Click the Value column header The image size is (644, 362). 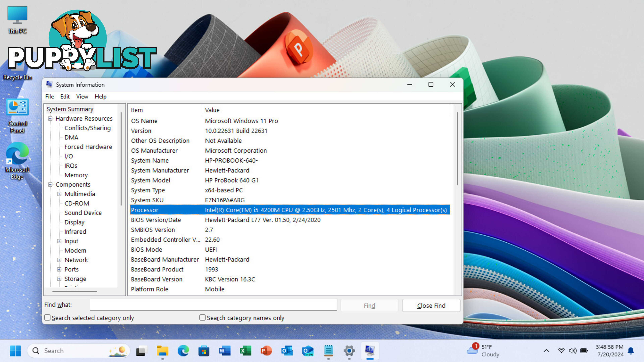326,110
